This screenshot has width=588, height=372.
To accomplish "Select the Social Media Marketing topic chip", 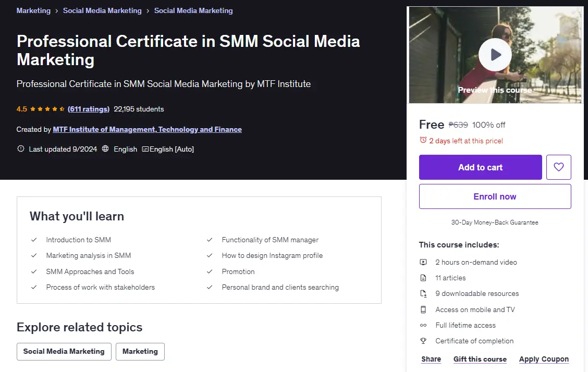I will 64,351.
